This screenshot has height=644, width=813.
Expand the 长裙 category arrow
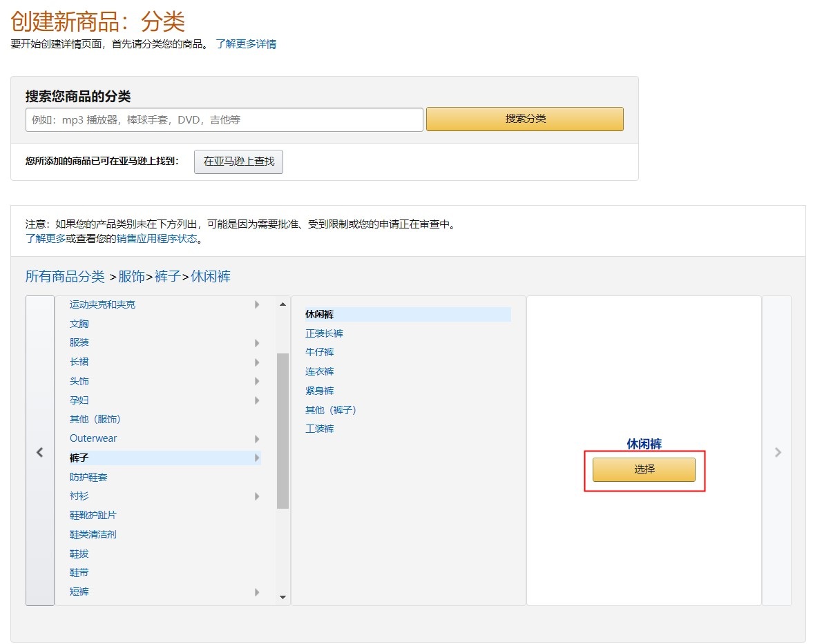[x=256, y=362]
